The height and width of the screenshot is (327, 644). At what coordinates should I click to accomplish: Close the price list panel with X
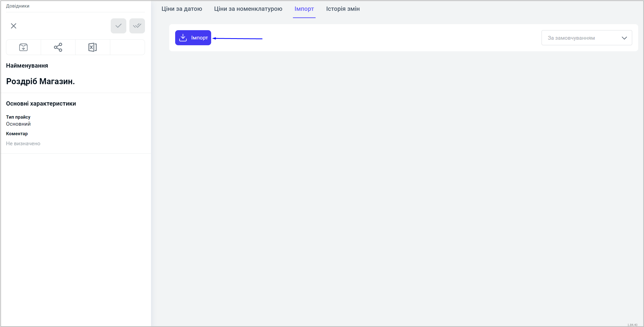click(x=14, y=26)
